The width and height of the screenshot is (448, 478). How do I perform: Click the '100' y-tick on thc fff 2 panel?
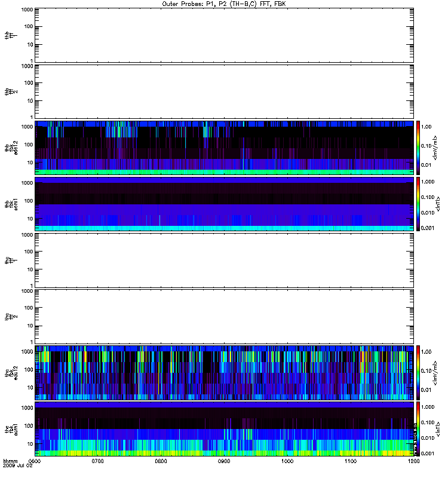point(29,308)
